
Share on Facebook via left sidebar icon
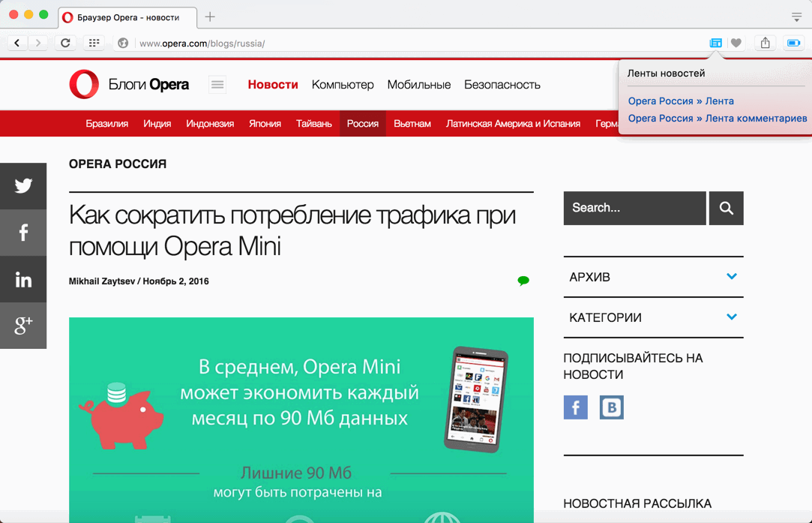(23, 232)
